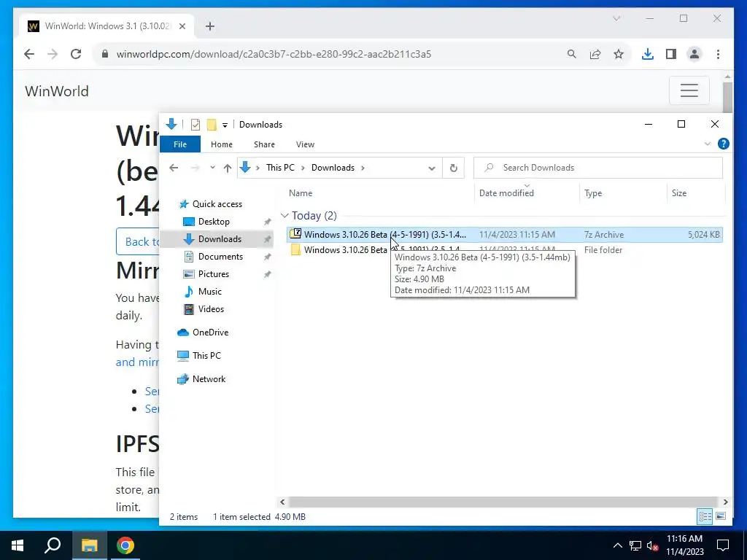Viewport: 747px width, 560px height.
Task: Go up to parent folder
Action: (x=228, y=168)
